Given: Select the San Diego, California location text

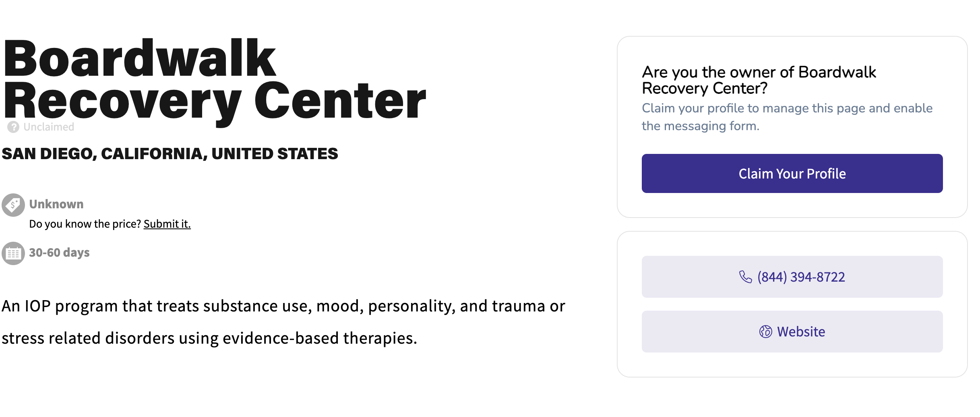Looking at the screenshot, I should [169, 153].
